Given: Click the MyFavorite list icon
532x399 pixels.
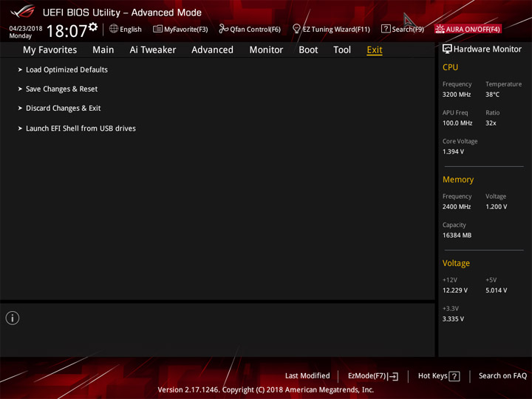Looking at the screenshot, I should pyautogui.click(x=157, y=29).
